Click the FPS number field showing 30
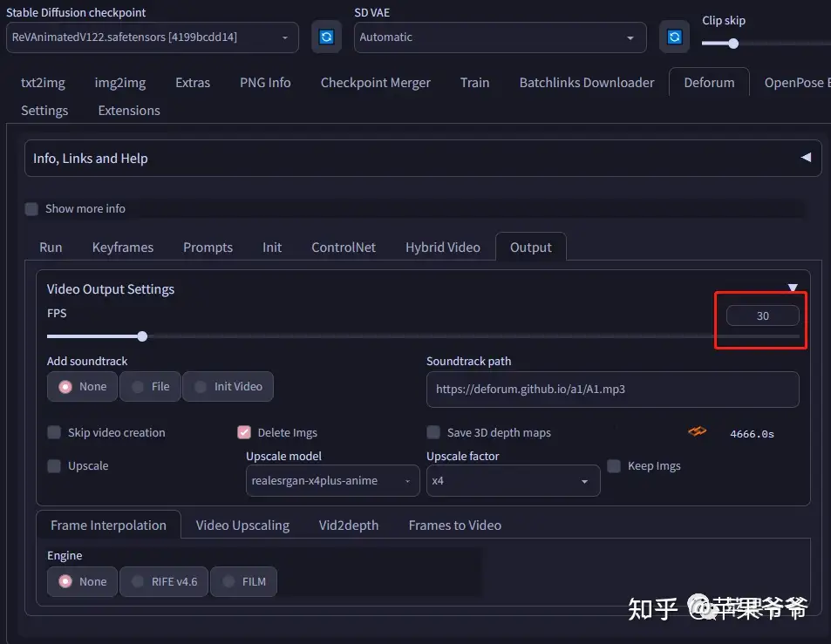This screenshot has height=644, width=831. 762,316
